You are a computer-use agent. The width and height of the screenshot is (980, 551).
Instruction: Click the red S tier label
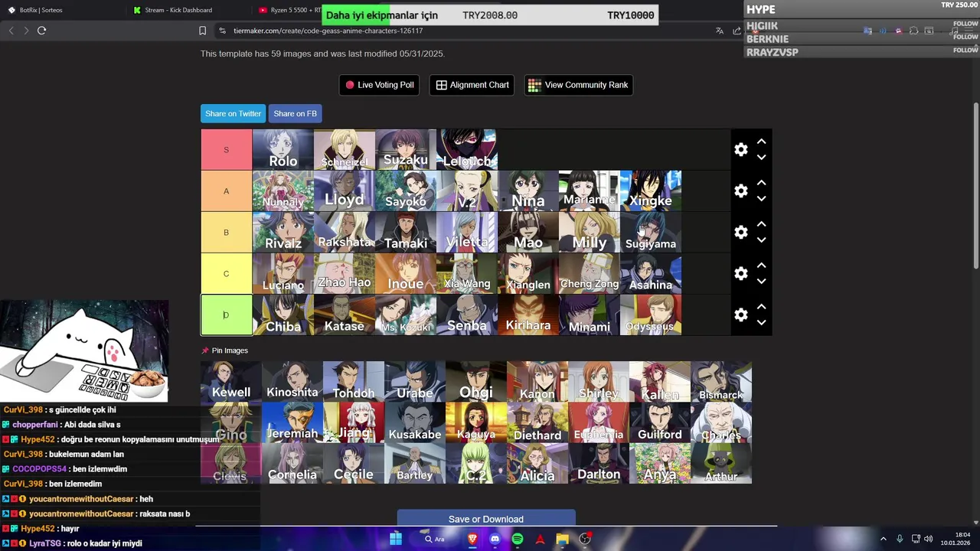click(x=226, y=149)
